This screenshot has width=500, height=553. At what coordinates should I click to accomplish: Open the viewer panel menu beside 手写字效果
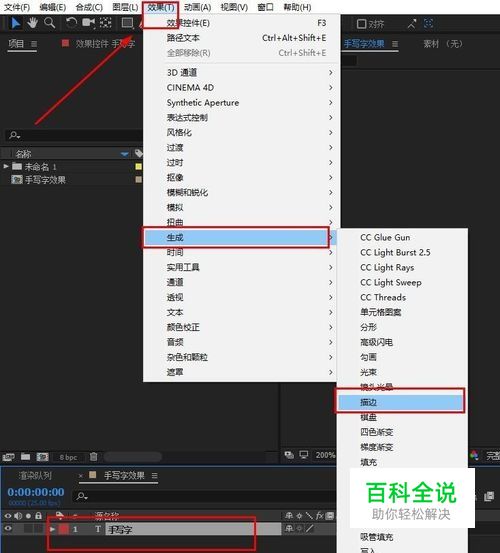pos(395,44)
